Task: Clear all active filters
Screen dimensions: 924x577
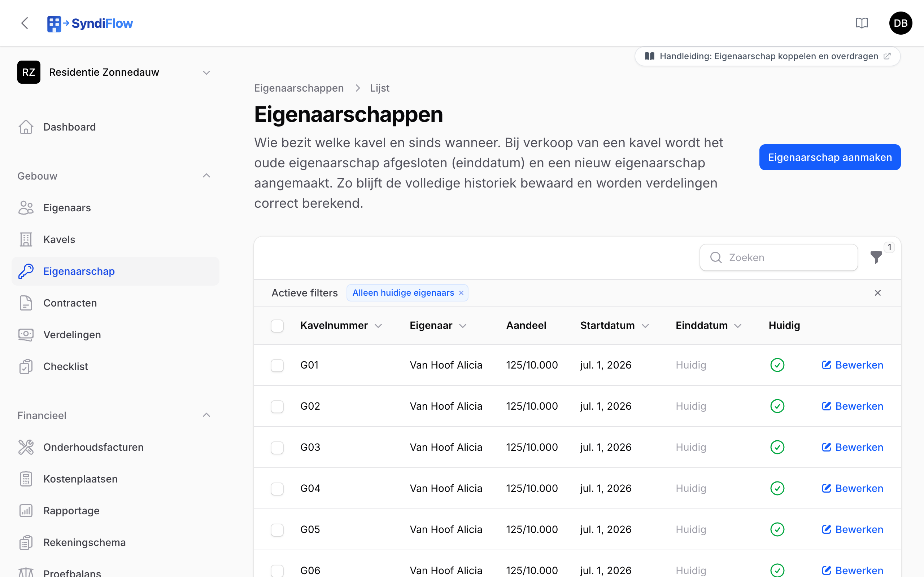Action: tap(878, 293)
